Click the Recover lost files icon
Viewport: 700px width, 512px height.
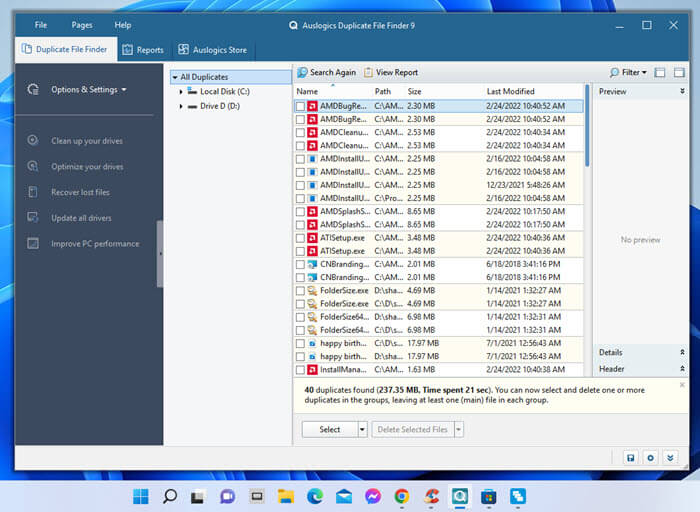click(33, 192)
